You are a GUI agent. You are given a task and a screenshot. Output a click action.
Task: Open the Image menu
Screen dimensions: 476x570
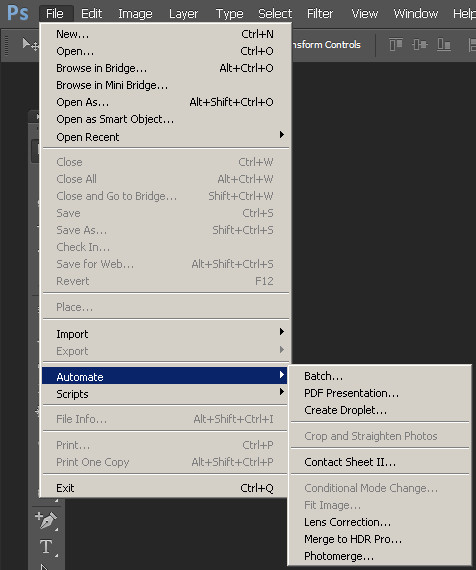coord(135,14)
